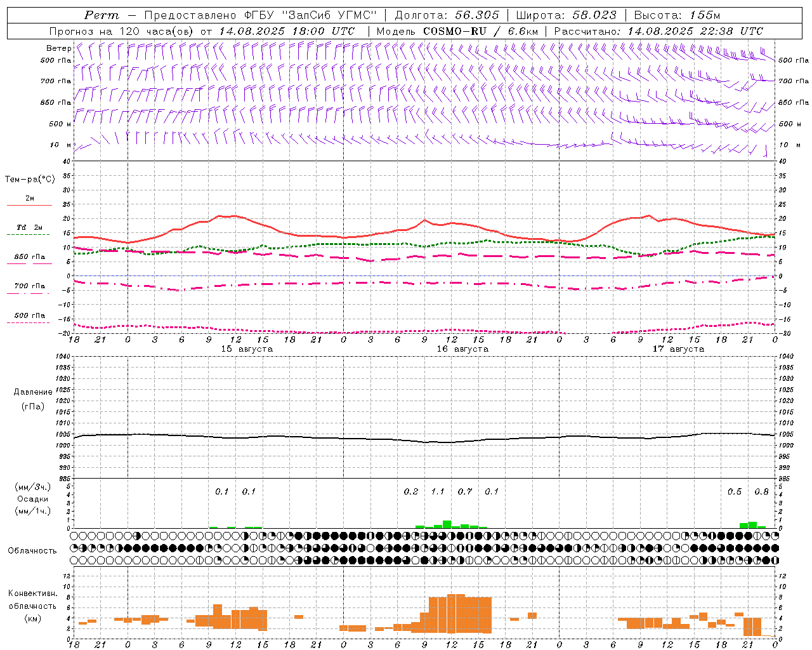This screenshot has height=650, width=812.
Task: Click the dash-dot legend line under '700 гПа'
Action: 28,293
